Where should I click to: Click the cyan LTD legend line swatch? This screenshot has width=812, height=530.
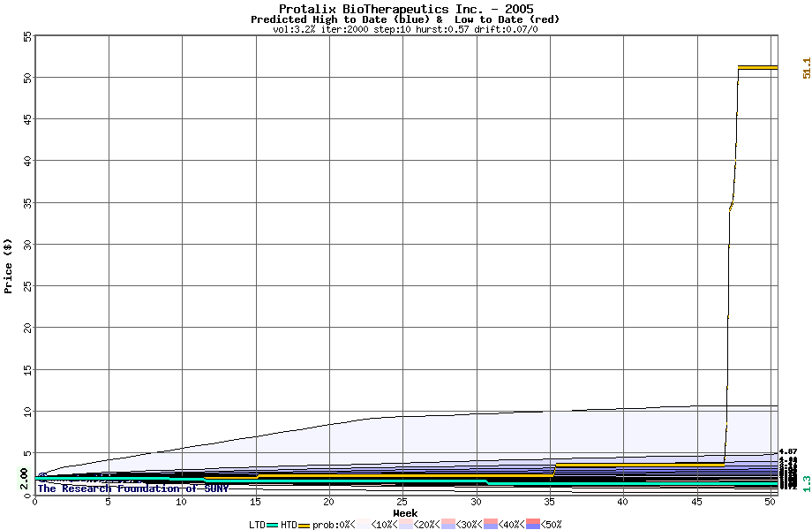click(x=273, y=526)
